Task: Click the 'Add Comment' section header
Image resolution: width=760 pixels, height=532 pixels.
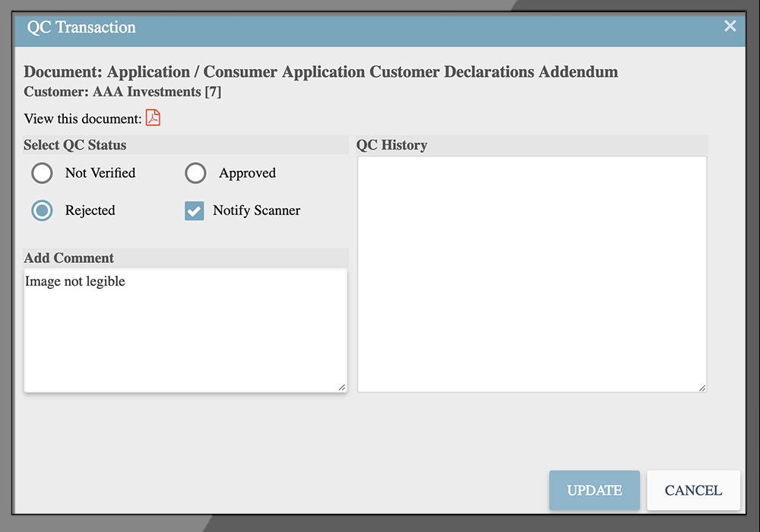Action: tap(69, 258)
